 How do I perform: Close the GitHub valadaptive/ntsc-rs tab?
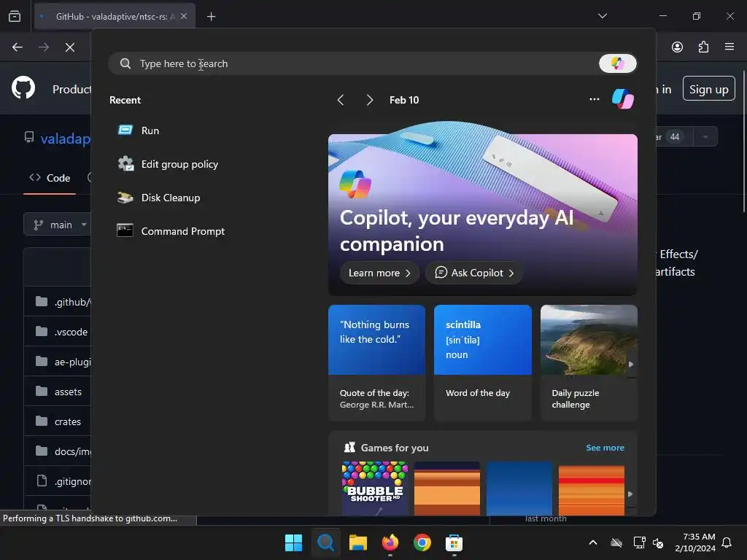tap(184, 16)
